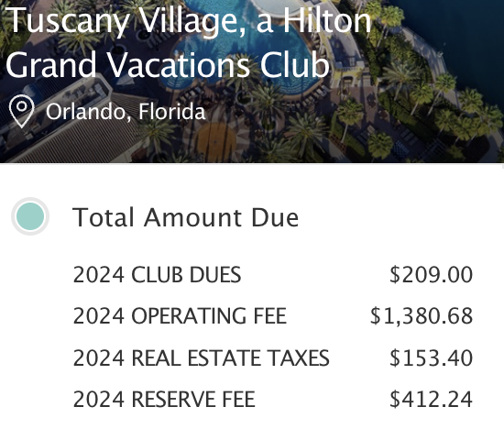The width and height of the screenshot is (504, 440).
Task: Select the Total Amount Due radio button
Action: 30,216
